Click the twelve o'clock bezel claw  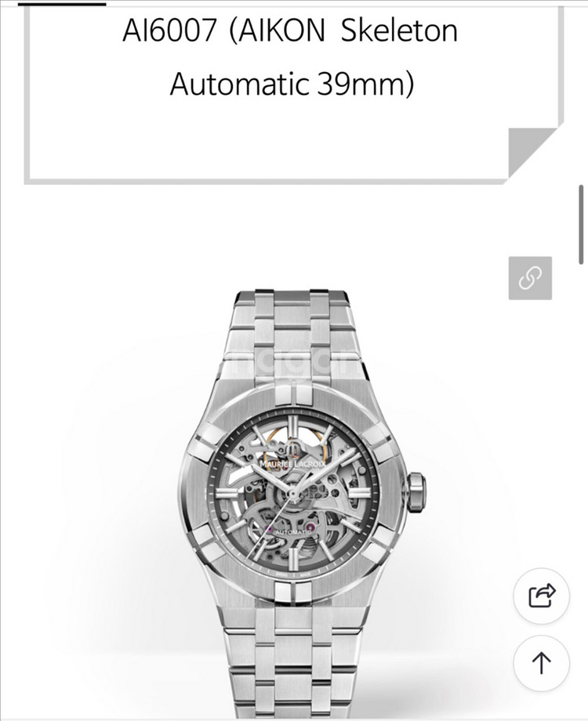click(x=293, y=395)
